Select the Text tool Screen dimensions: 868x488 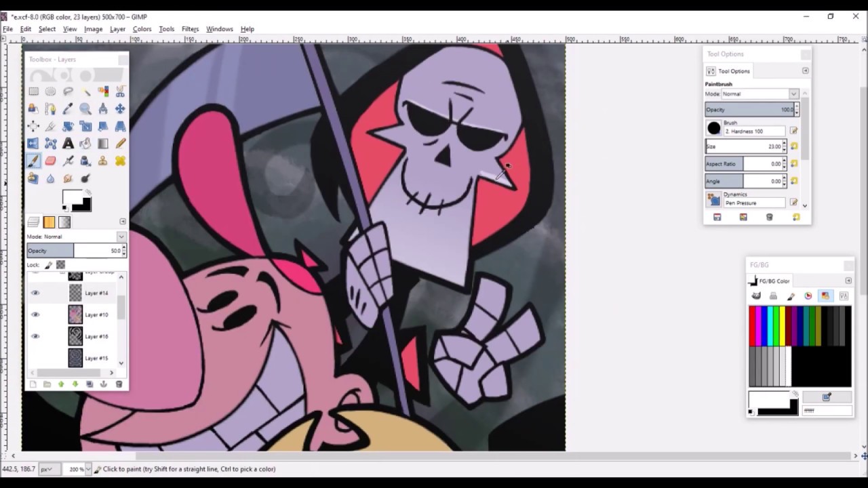[x=68, y=143]
